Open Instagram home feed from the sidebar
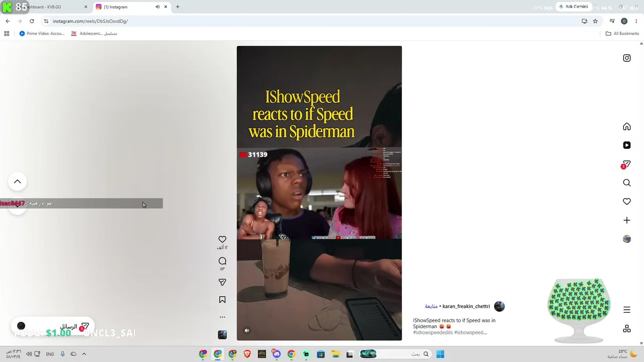This screenshot has height=362, width=644. pos(627,127)
